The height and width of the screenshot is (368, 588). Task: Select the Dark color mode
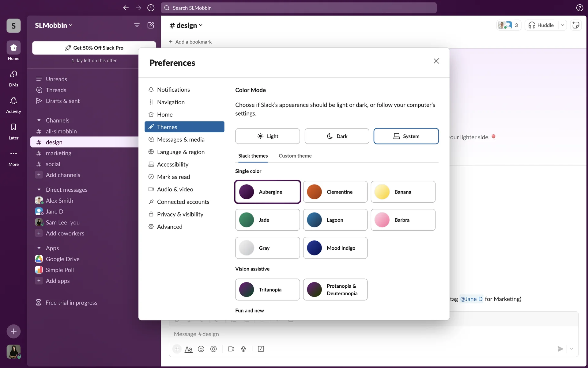pos(337,136)
